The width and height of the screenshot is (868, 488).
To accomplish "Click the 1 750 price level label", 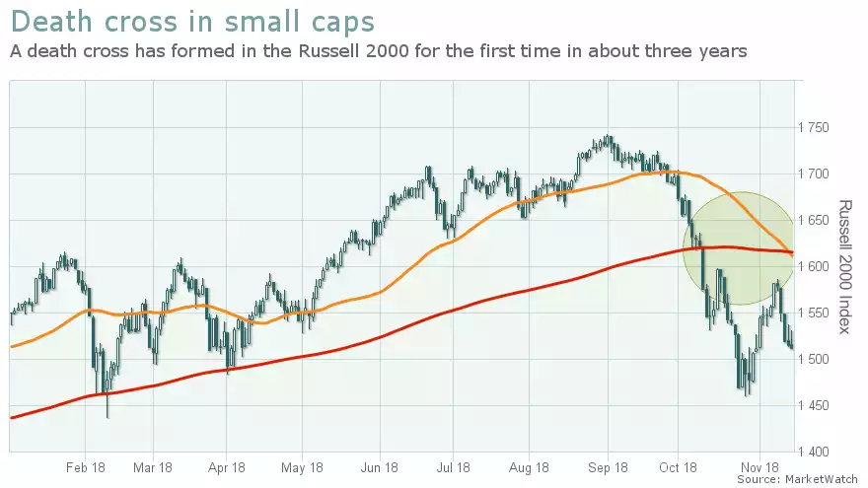I will [x=813, y=128].
